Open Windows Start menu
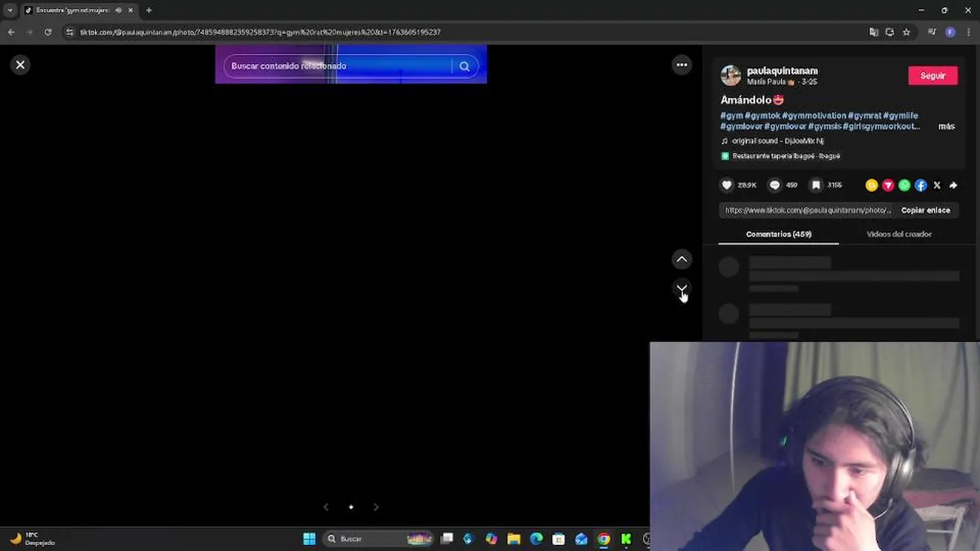Viewport: 980px width, 551px height. coord(309,539)
